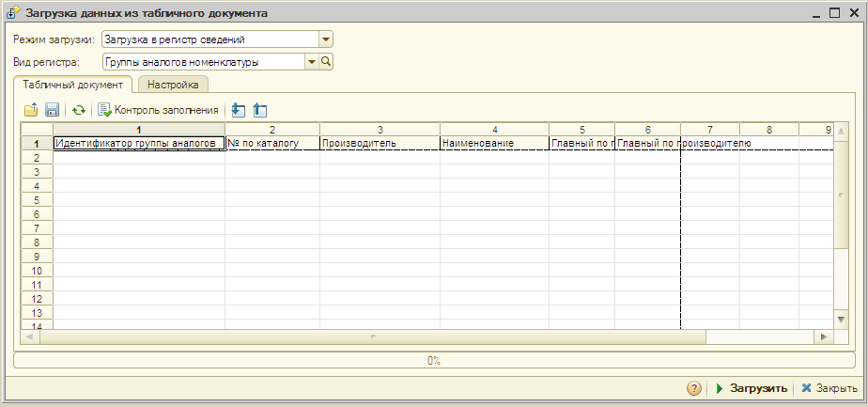
Task: Click the window icon in the title bar
Action: pos(13,14)
